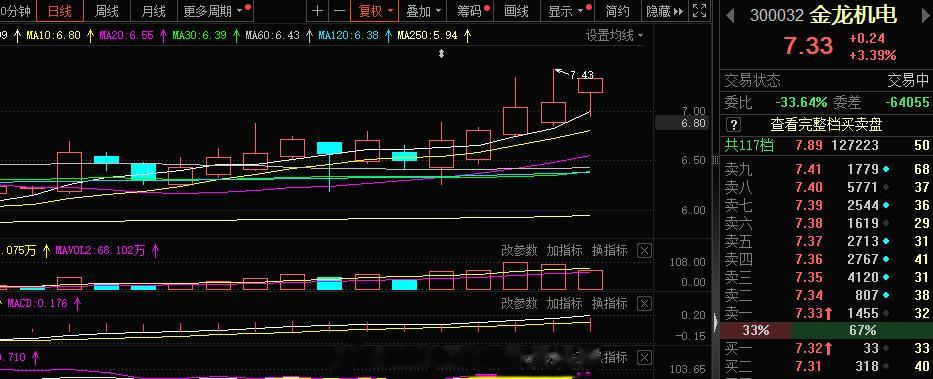The image size is (933, 379).
Task: Click 加指标 in the volume panel
Action: click(x=564, y=250)
